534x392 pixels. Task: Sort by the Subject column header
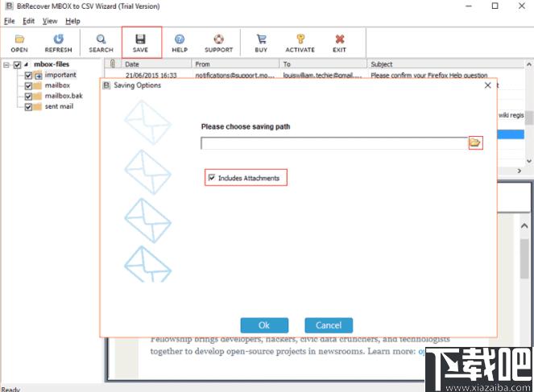point(445,64)
